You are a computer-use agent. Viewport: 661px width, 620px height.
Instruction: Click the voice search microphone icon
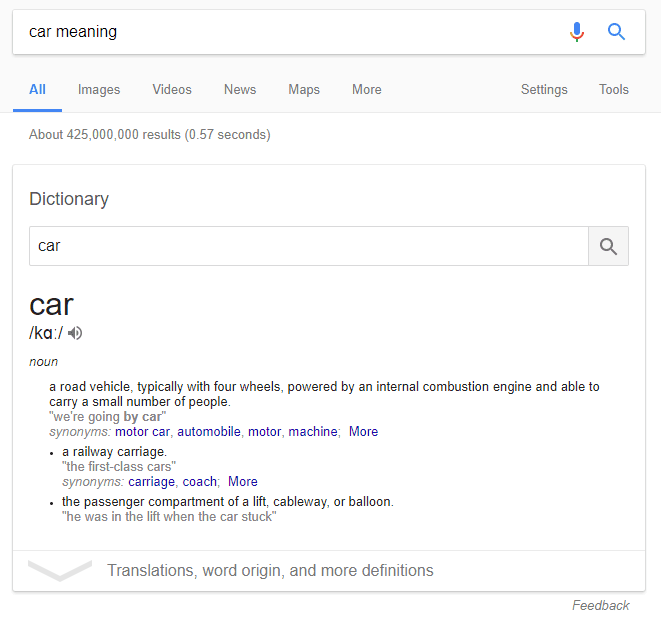click(x=577, y=32)
